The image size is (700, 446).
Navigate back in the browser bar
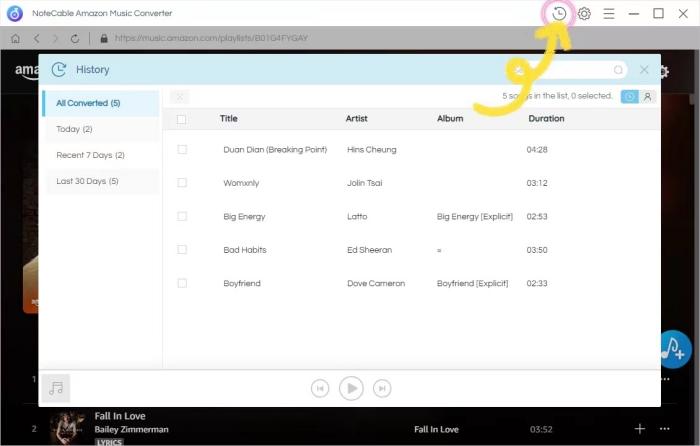click(37, 38)
